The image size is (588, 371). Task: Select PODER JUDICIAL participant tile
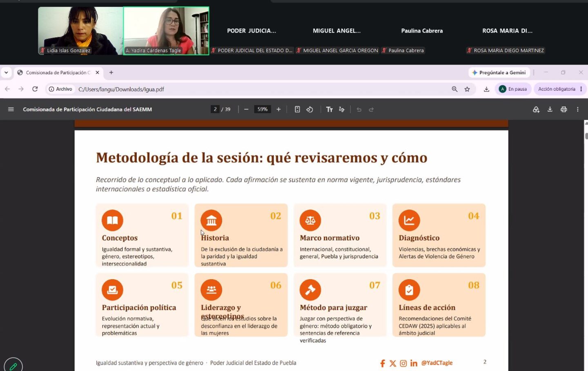pos(252,31)
